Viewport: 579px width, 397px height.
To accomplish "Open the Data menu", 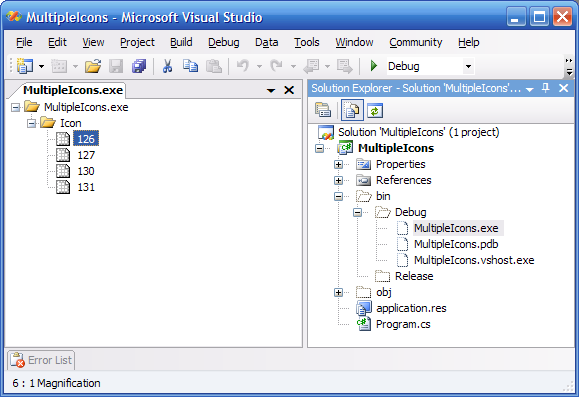I will click(267, 42).
